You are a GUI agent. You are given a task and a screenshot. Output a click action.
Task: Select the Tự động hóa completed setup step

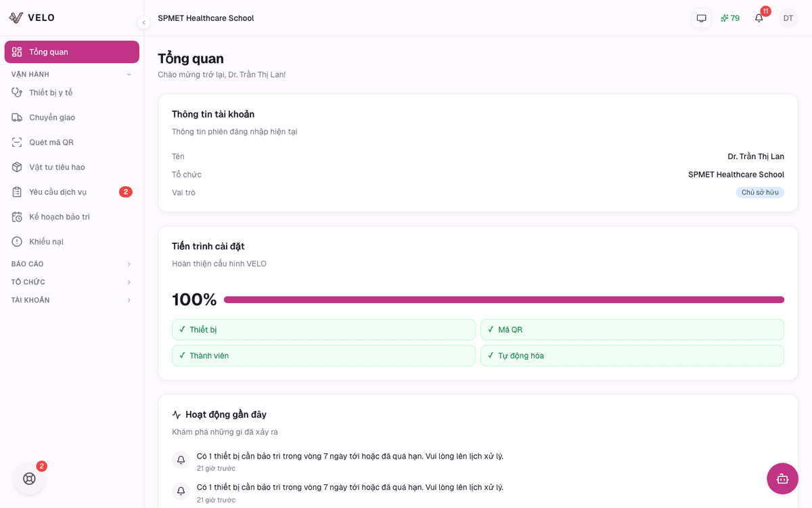pos(632,356)
